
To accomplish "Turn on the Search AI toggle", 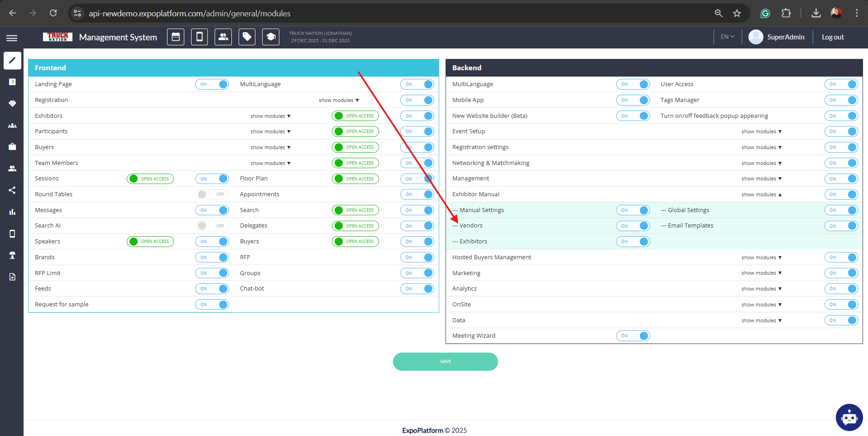I will click(x=212, y=226).
